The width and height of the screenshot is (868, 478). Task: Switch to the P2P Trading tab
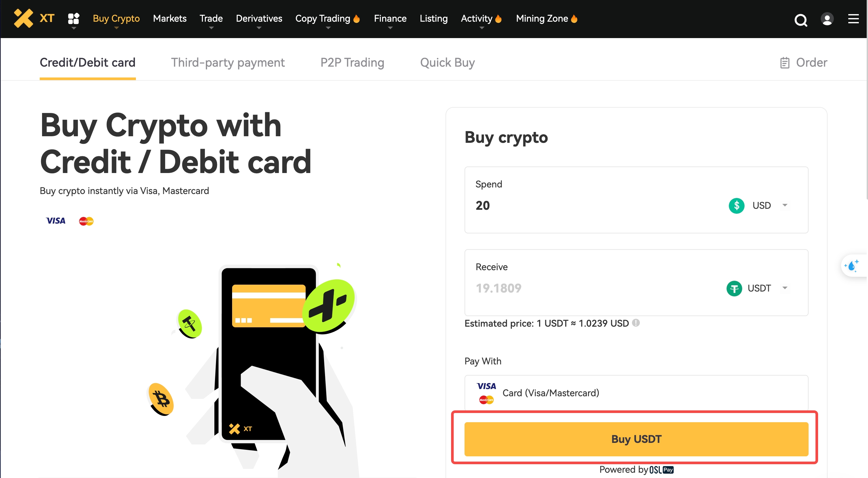[352, 63]
